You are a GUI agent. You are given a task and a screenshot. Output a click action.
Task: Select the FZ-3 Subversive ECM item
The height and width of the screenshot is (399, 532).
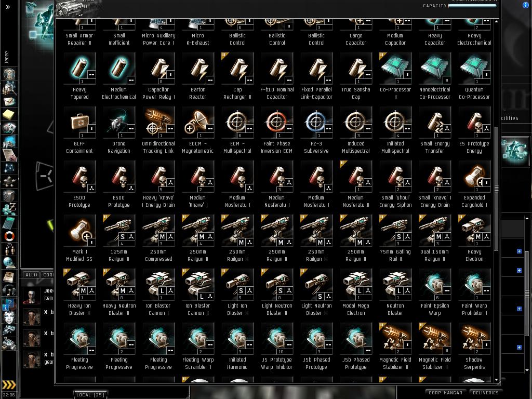[x=316, y=130]
